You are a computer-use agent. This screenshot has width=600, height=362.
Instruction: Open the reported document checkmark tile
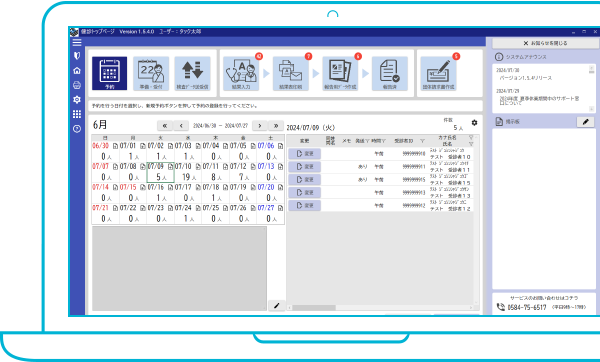click(x=390, y=73)
